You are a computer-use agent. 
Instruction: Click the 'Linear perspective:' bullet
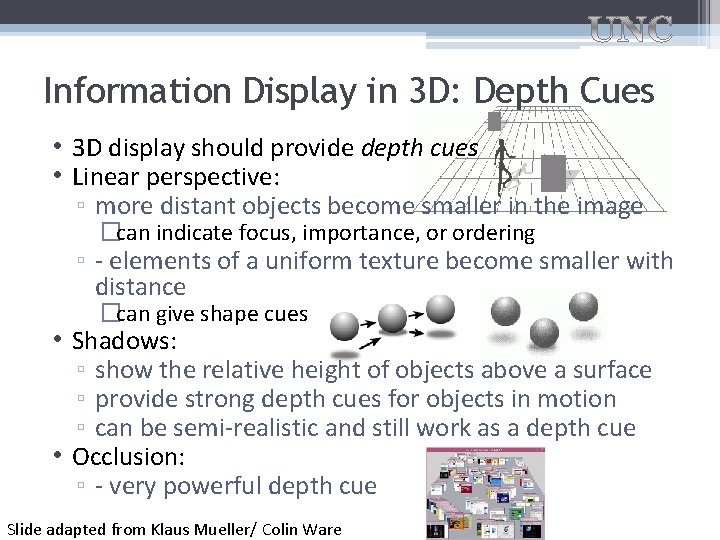(x=176, y=177)
